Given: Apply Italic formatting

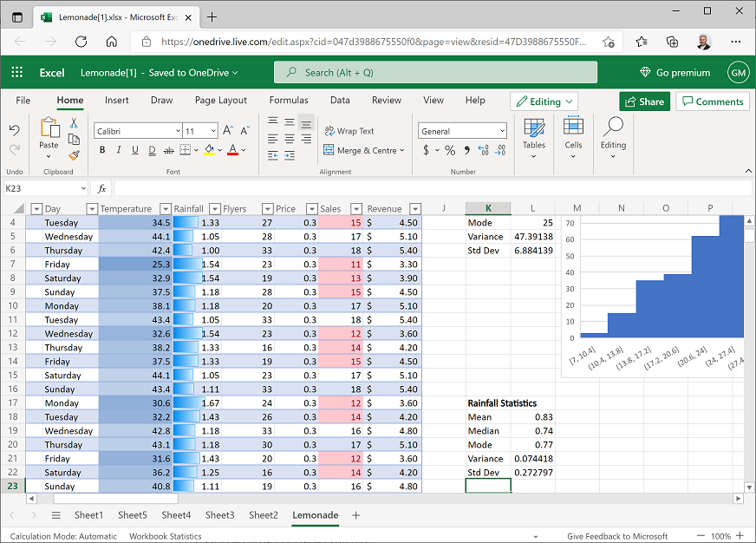Looking at the screenshot, I should [118, 149].
